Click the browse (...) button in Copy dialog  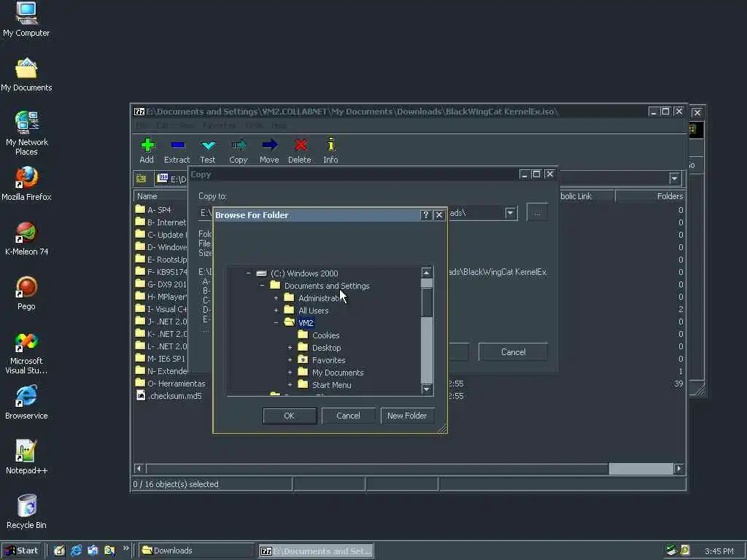[537, 212]
